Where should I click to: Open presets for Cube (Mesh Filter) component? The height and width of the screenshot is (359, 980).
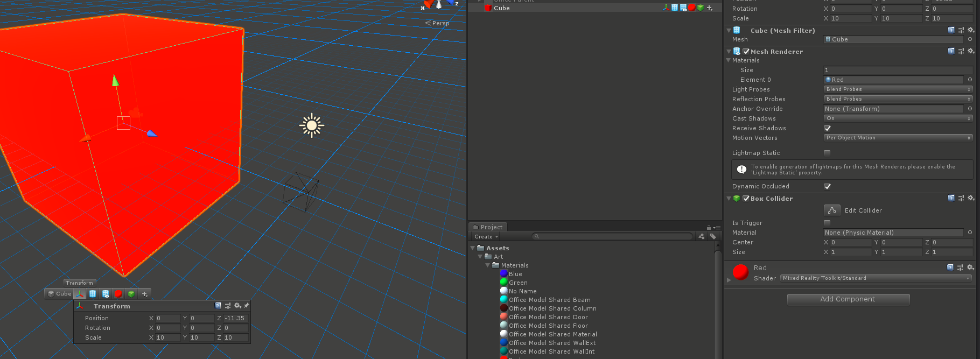(961, 30)
